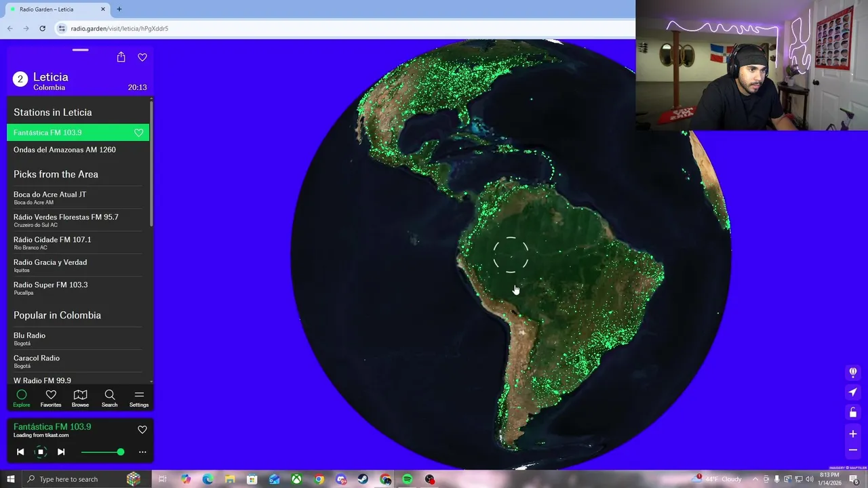Open weather widget showing 44°F Cloudy
Image resolution: width=868 pixels, height=488 pixels.
[x=717, y=479]
